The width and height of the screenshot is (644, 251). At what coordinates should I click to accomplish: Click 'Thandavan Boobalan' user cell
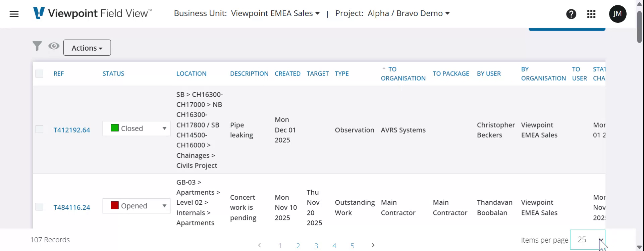coord(495,207)
